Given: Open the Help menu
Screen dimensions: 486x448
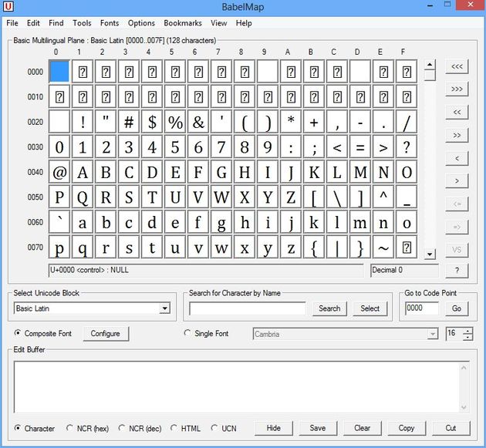Looking at the screenshot, I should (244, 23).
